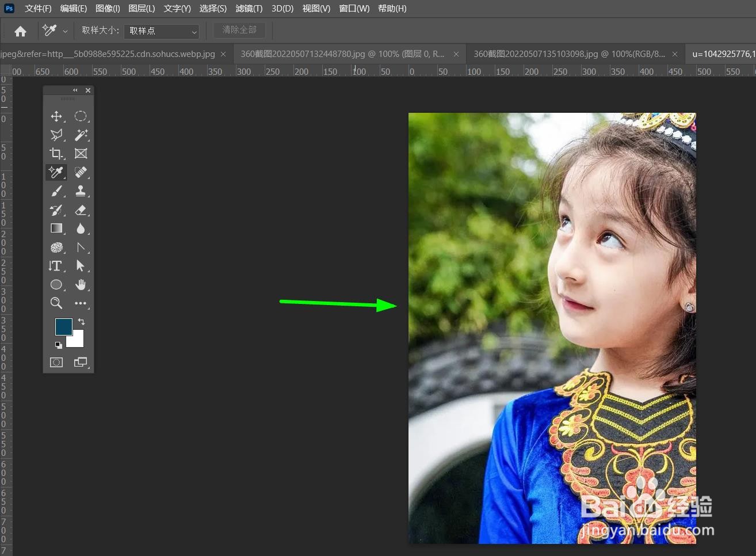The width and height of the screenshot is (756, 556).
Task: Toggle Quick Mask mode
Action: click(56, 362)
